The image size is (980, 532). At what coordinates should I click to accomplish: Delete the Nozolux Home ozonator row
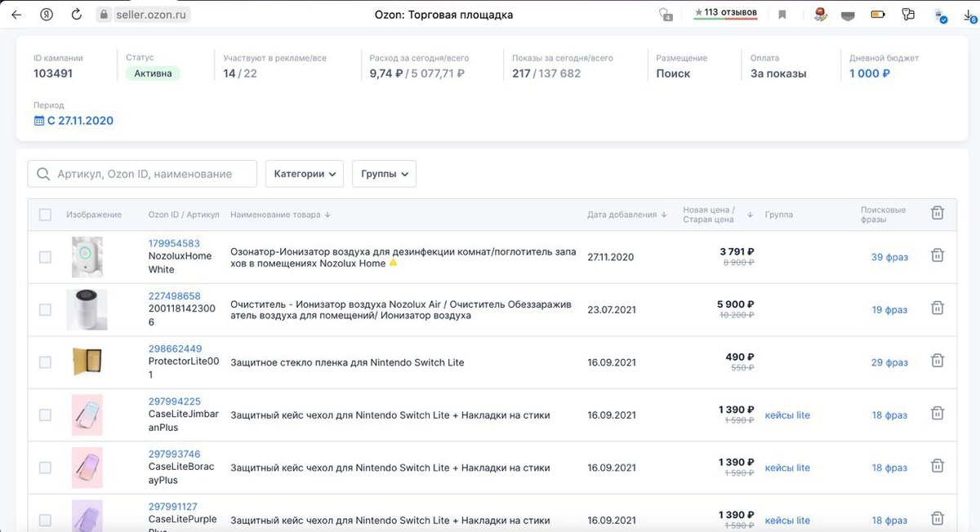(938, 256)
